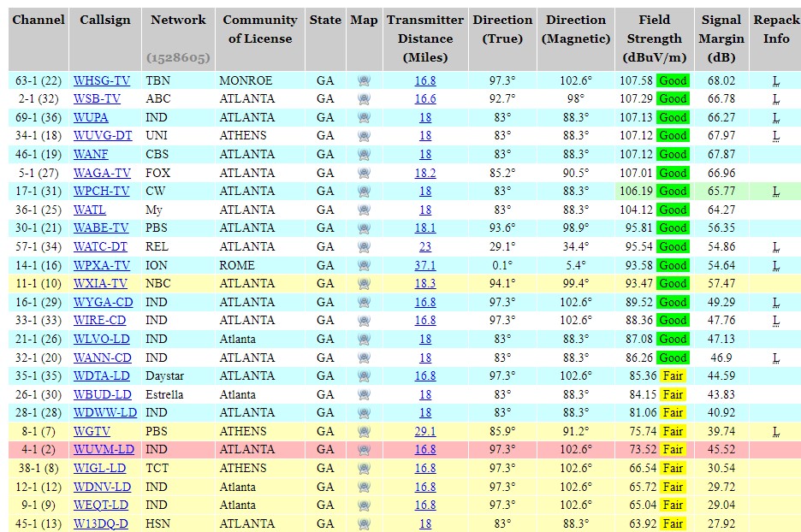Open map icon for WPCH-TV row
Viewport: 801px width, 532px height.
click(364, 192)
